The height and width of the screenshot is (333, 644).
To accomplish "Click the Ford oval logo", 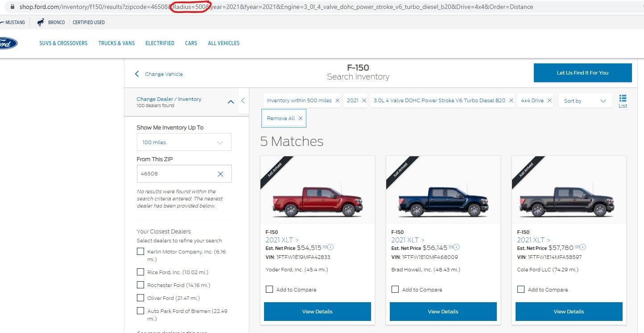I will [8, 43].
